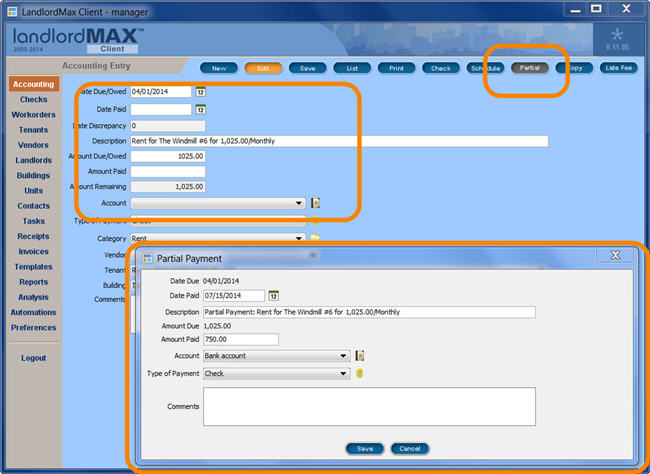
Task: Click dialog Amount Due value 1,025.00
Action: tap(217, 326)
